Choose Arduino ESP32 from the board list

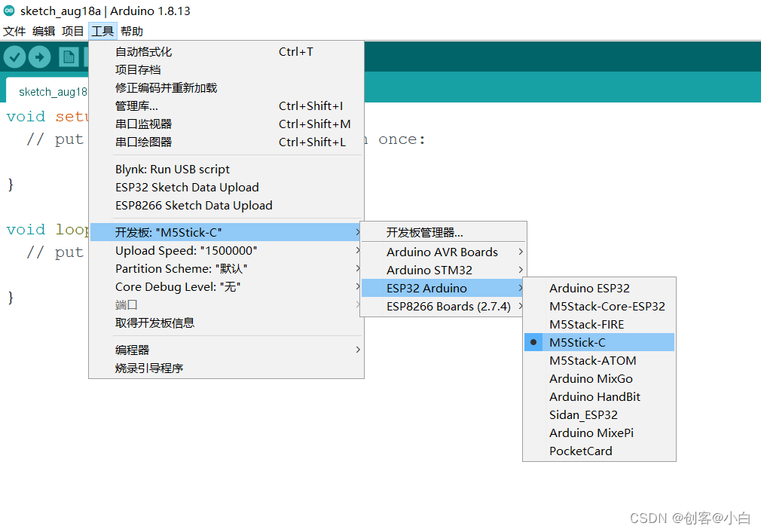(x=579, y=288)
